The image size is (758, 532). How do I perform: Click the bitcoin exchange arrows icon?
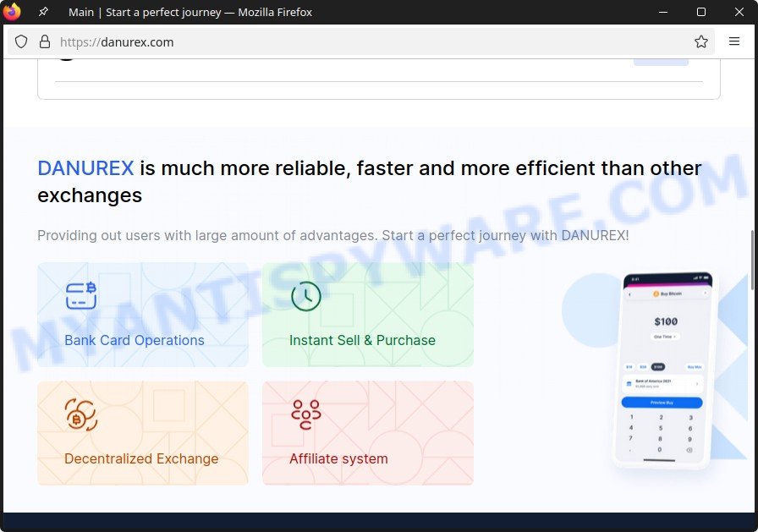(81, 414)
